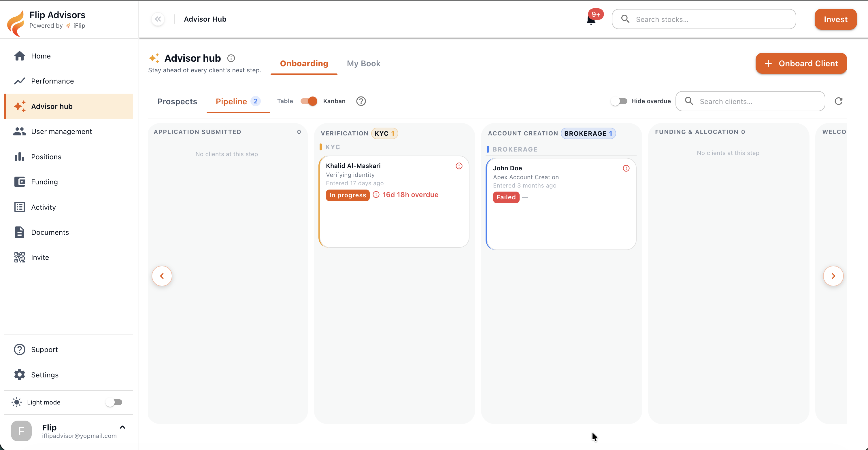Open notifications bell with 9+ badge

[591, 20]
